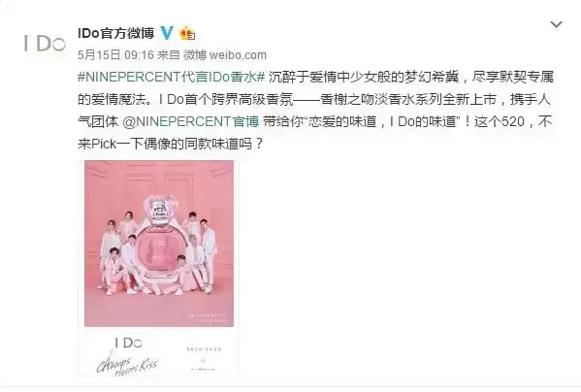Expand the post options chevron
The image size is (581, 392).
point(557,25)
